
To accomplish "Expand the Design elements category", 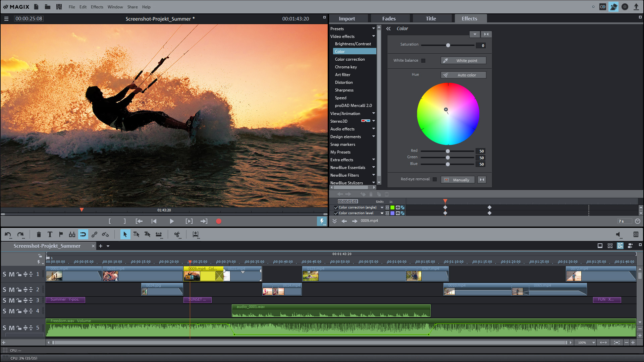I will coord(373,136).
